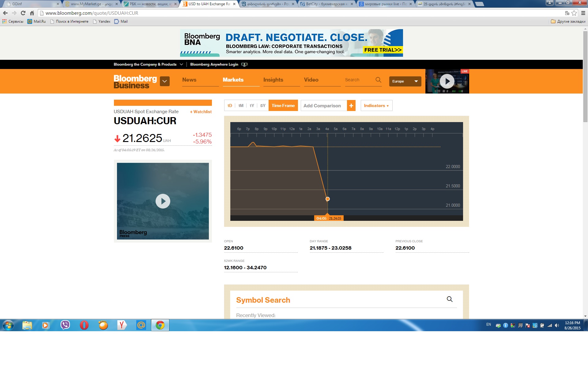
Task: Select the 1M chart range
Action: (x=241, y=105)
